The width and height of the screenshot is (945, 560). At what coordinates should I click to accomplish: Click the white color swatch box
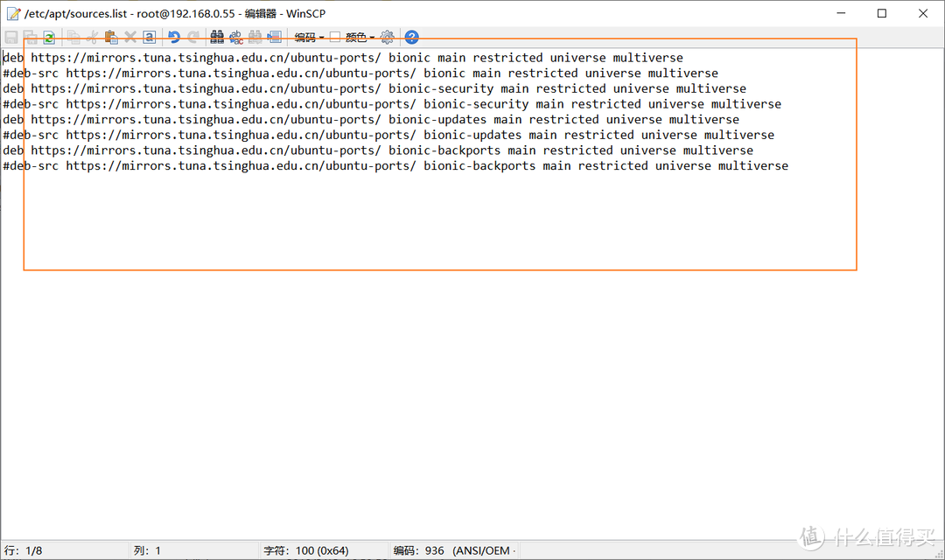click(x=335, y=38)
